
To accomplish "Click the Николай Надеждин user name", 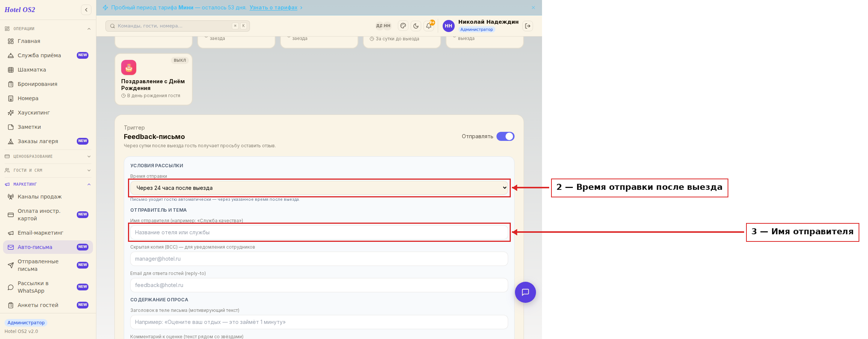I will [488, 22].
